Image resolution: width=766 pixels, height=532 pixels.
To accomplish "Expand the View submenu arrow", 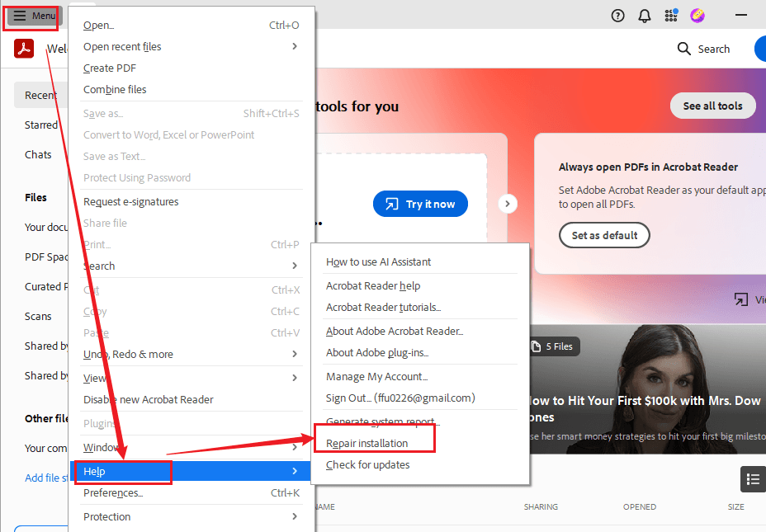I will coord(294,378).
